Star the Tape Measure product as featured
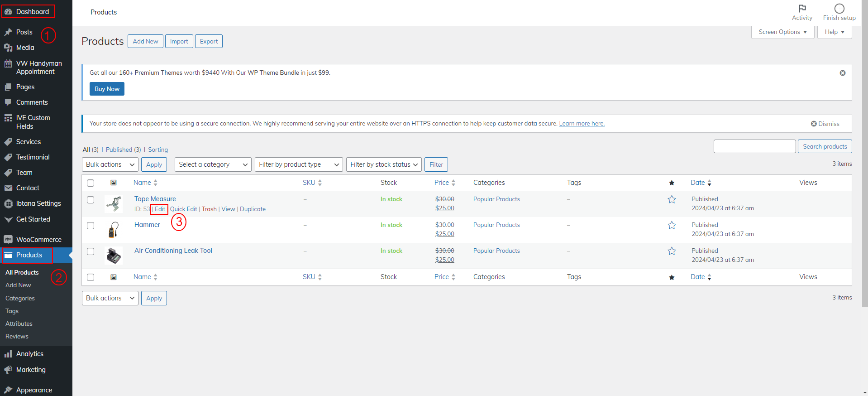 click(672, 199)
